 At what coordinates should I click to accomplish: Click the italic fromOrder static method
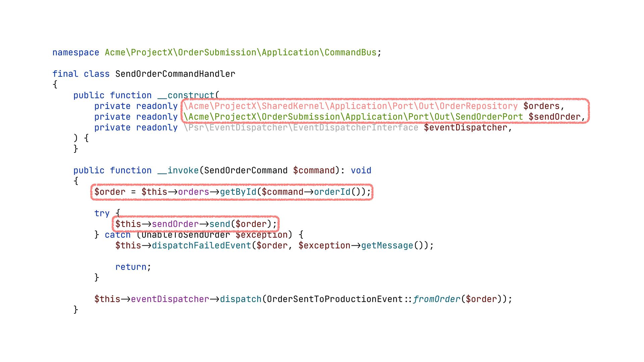[437, 299]
